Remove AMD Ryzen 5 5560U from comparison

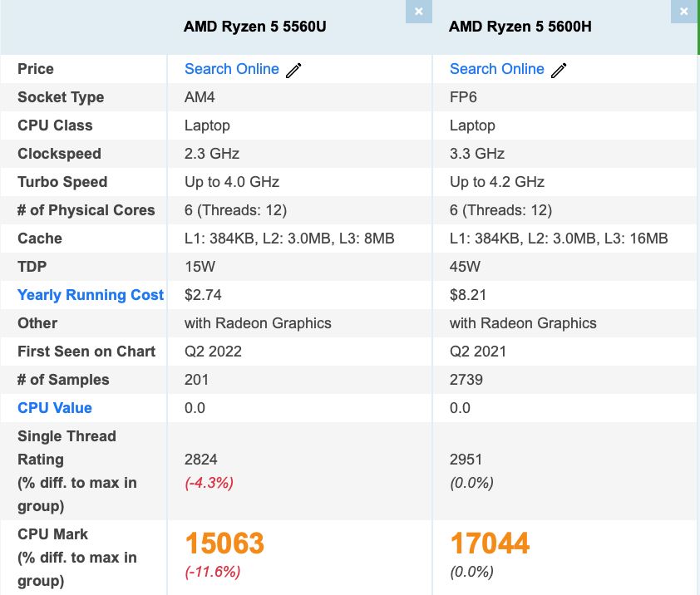pyautogui.click(x=419, y=11)
